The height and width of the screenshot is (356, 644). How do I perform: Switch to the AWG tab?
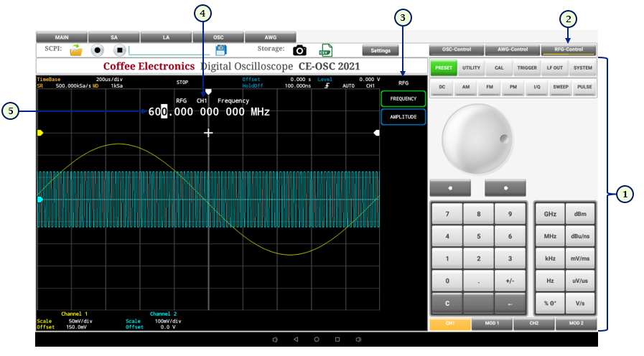pyautogui.click(x=270, y=37)
